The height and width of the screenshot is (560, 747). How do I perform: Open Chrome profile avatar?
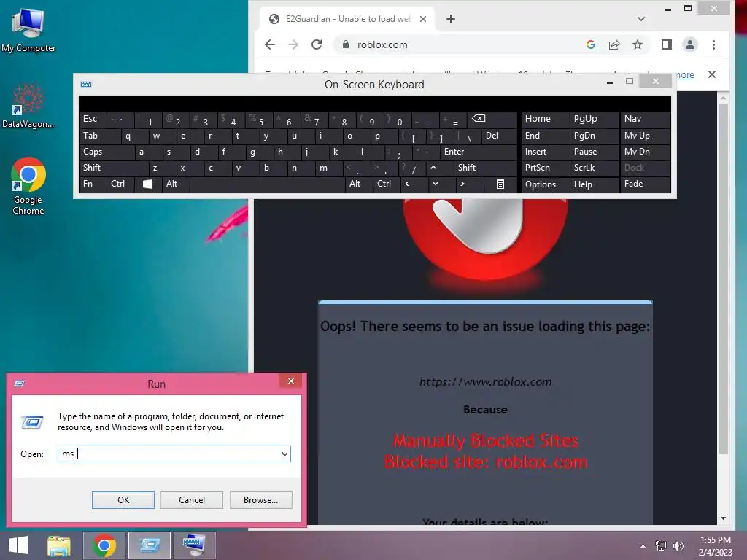tap(690, 44)
